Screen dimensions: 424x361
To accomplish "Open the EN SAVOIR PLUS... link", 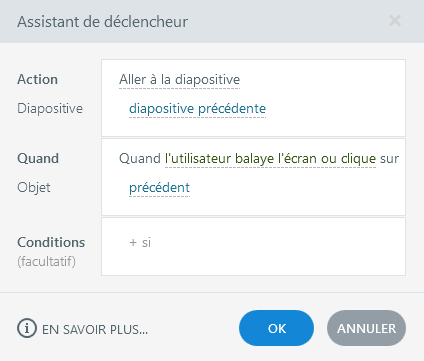I will pos(95,329).
